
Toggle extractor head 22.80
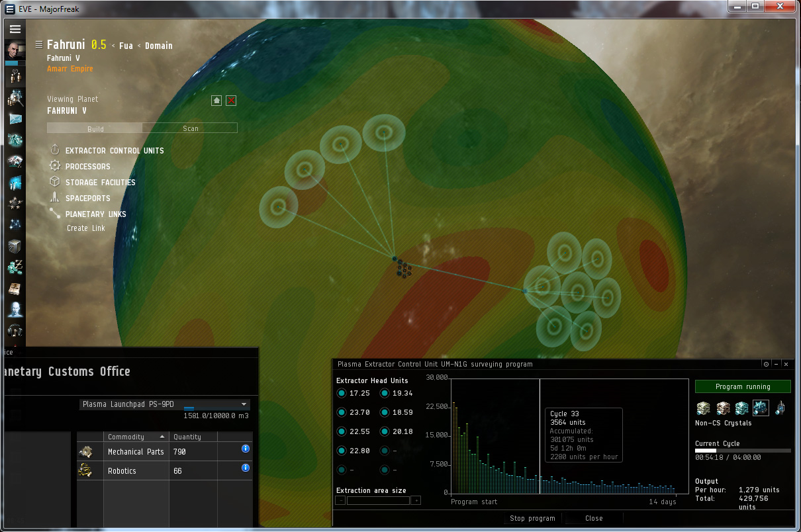[342, 451]
